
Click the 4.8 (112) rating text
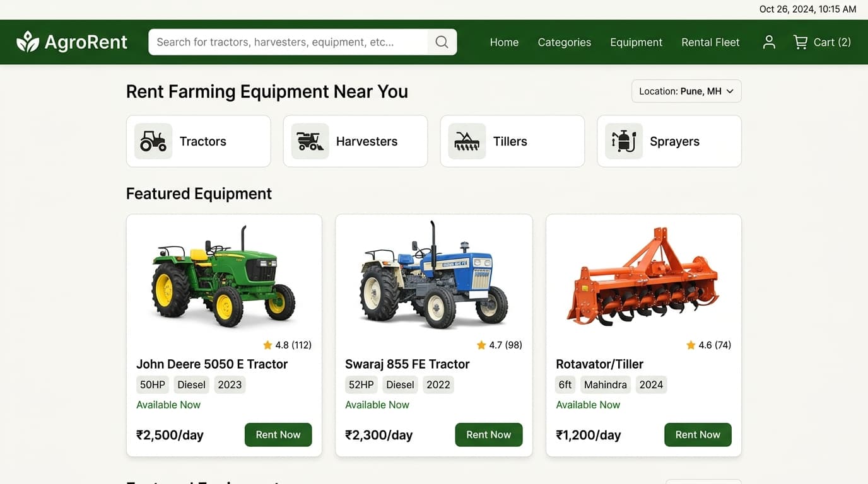point(293,345)
